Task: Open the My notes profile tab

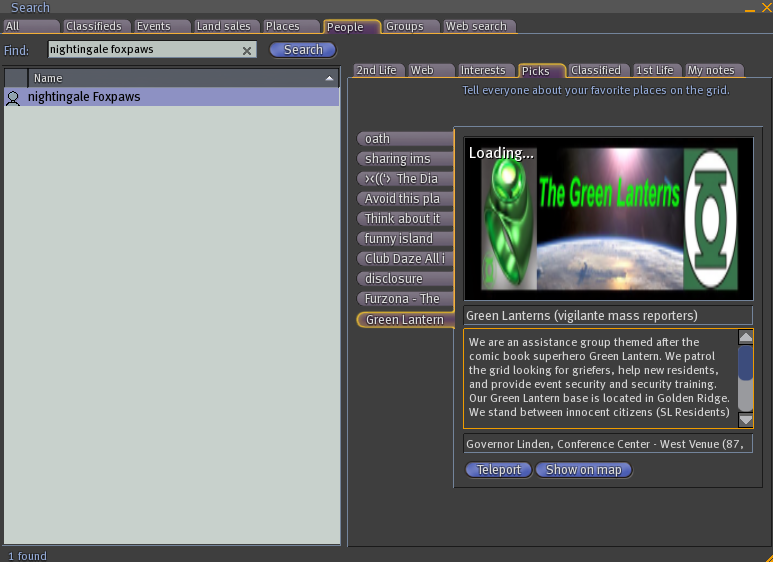Action: click(x=714, y=70)
